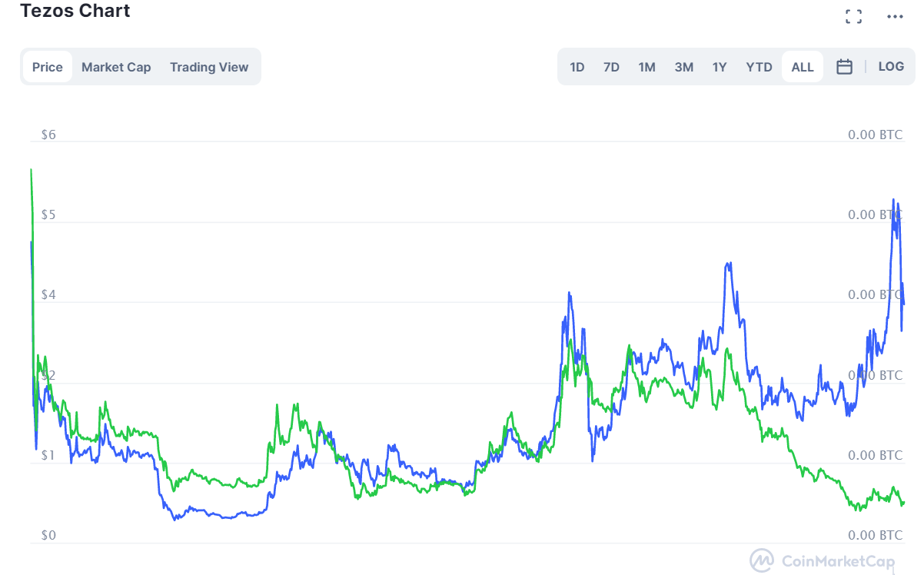The width and height of the screenshot is (924, 575).
Task: Select the YTD time range
Action: [759, 67]
